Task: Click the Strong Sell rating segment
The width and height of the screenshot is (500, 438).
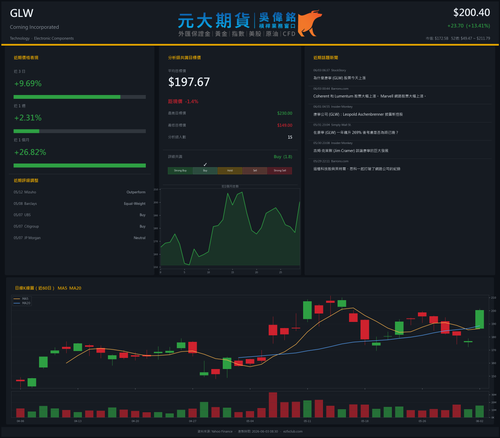Action: coord(280,171)
